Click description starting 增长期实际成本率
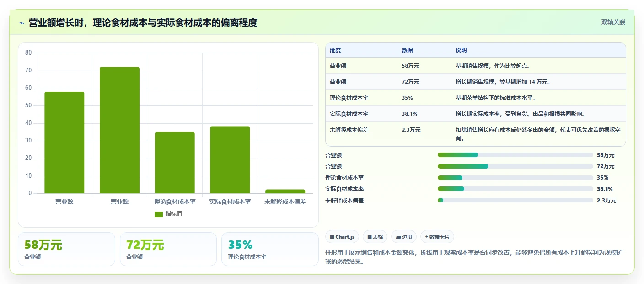644x284 pixels. pos(520,114)
